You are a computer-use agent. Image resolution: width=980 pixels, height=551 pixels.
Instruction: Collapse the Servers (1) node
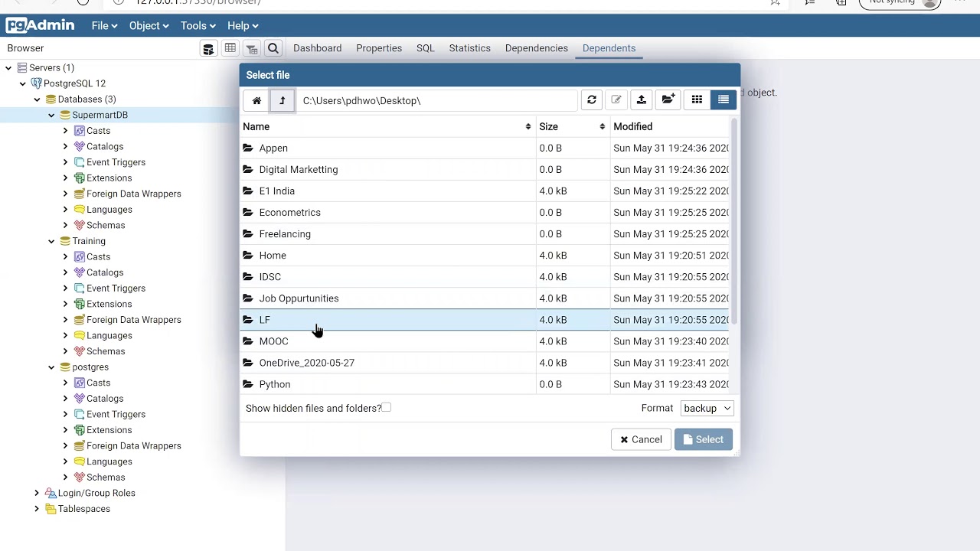8,67
